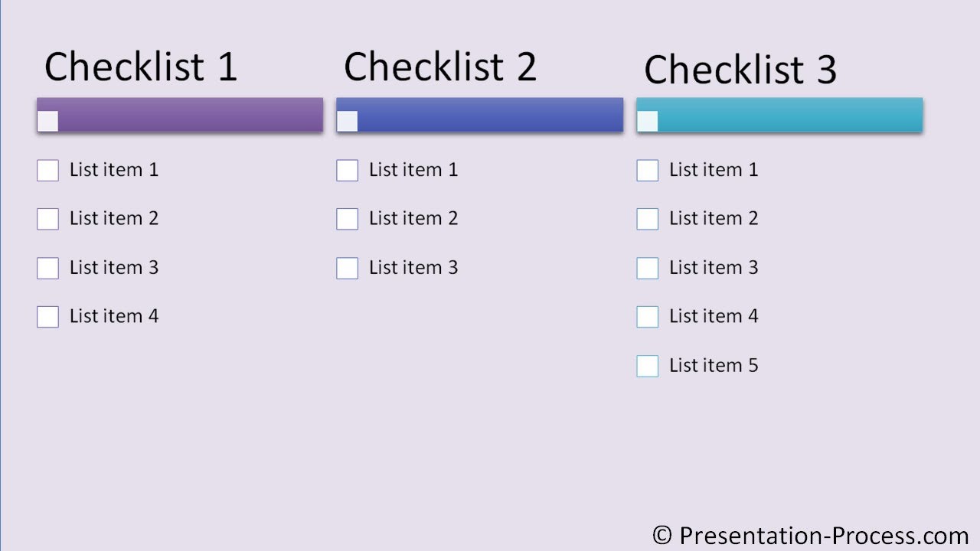Tick List item 2 checkbox in Checklist 1

point(47,220)
